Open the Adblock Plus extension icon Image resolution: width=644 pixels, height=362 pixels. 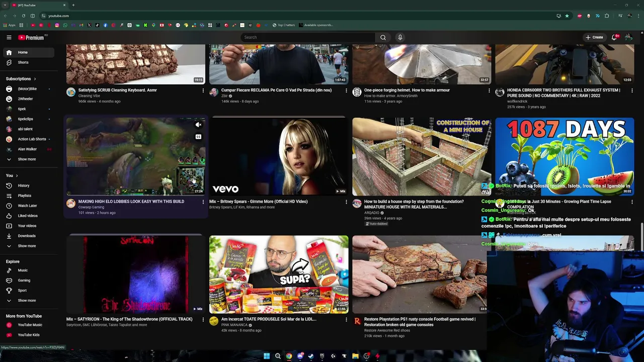[580, 16]
